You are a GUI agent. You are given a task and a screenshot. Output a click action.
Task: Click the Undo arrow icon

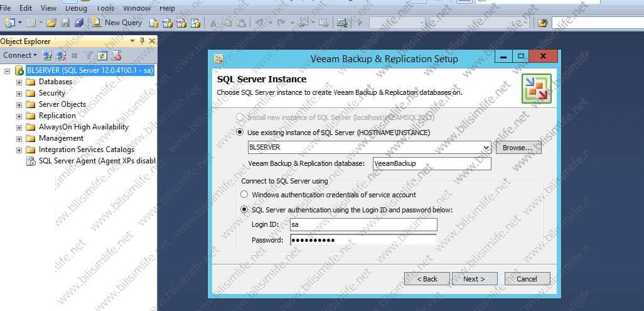(260, 23)
